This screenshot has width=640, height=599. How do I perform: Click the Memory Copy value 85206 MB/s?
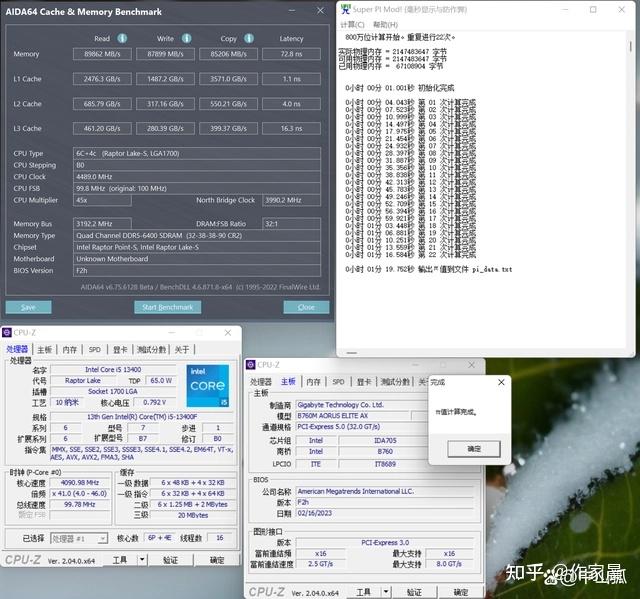(228, 54)
